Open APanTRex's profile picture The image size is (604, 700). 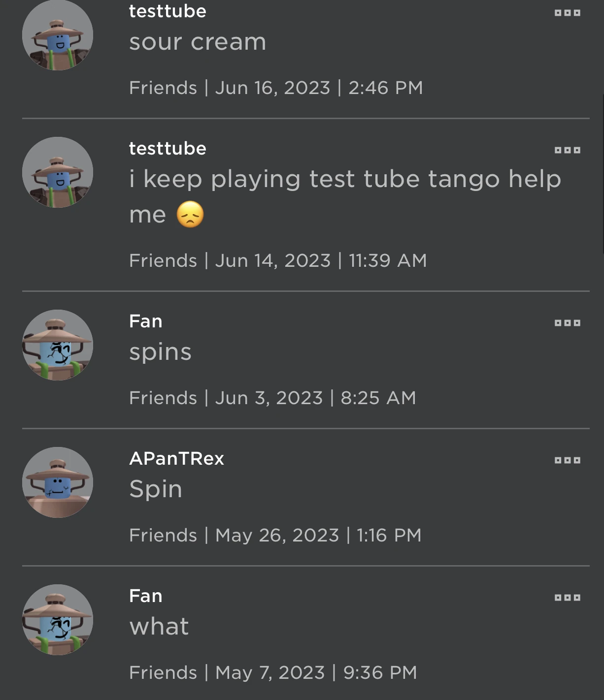click(58, 482)
